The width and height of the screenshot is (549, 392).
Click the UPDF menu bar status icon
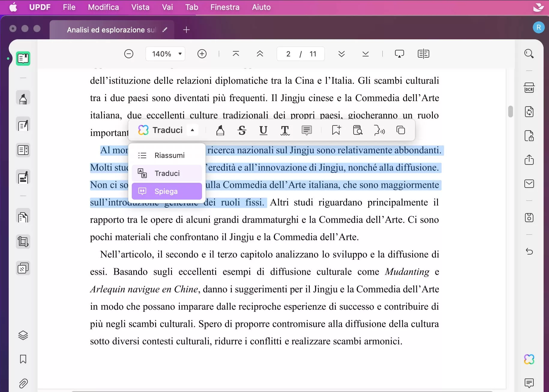[x=538, y=7]
